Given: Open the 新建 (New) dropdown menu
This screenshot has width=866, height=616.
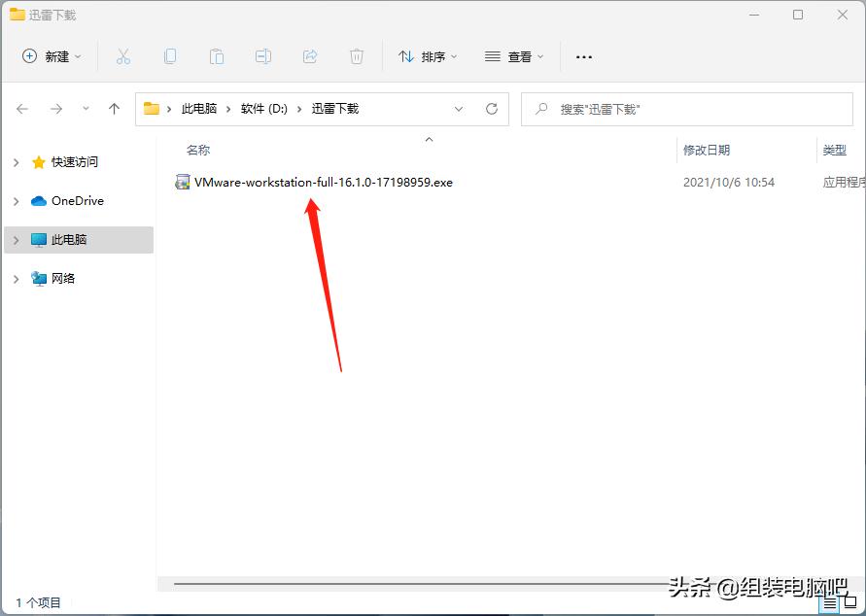Looking at the screenshot, I should [x=52, y=56].
